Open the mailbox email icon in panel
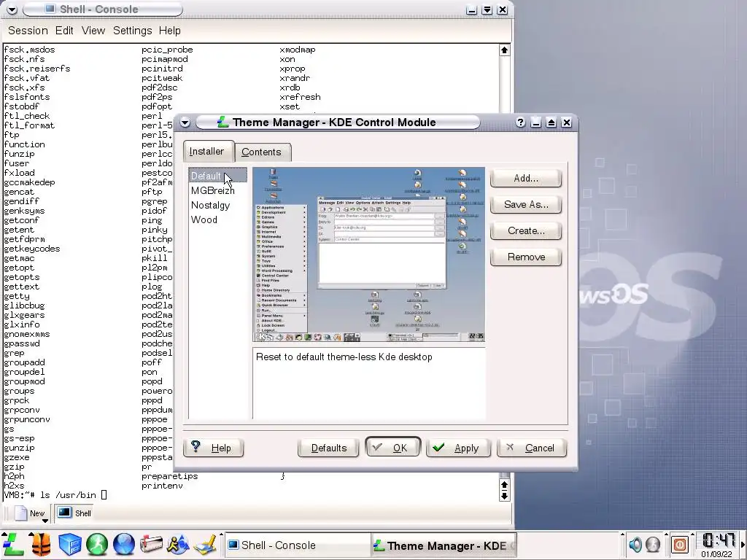 coord(151,544)
